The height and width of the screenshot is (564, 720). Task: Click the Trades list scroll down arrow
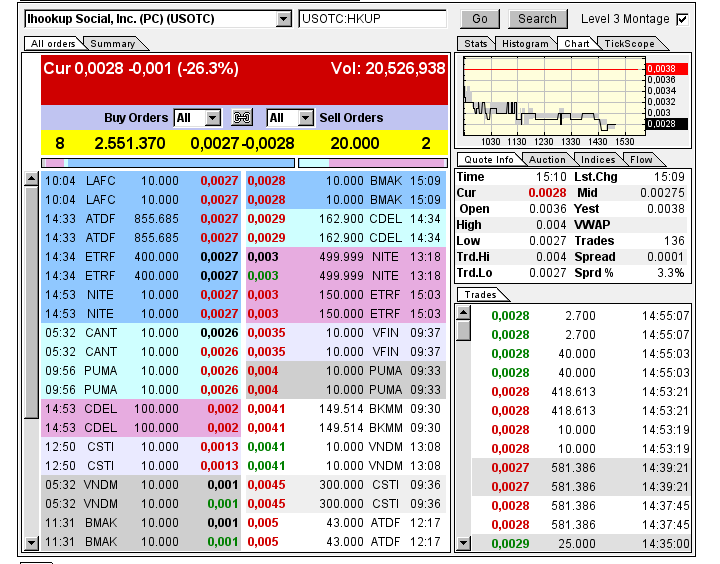click(x=463, y=543)
